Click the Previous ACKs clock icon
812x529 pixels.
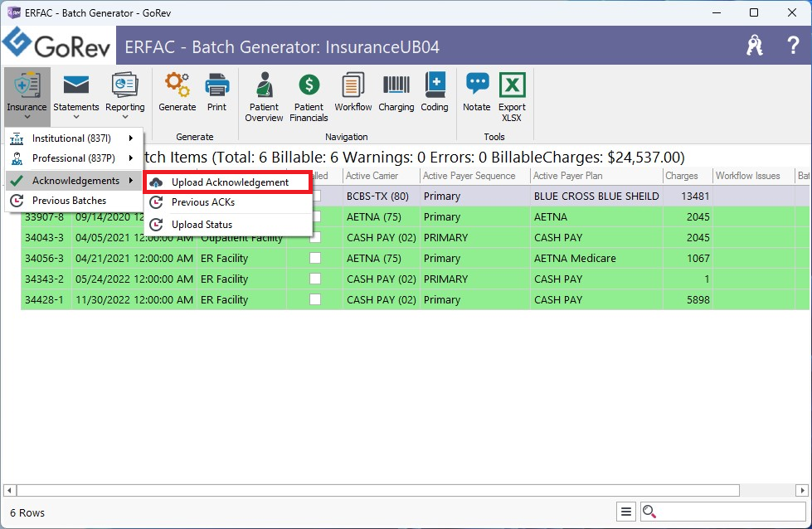pyautogui.click(x=156, y=202)
